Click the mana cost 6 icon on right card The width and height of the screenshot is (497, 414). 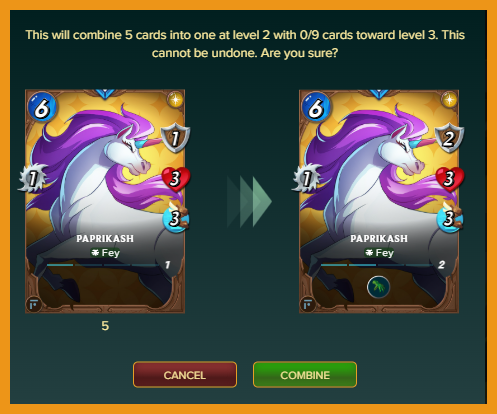[316, 107]
